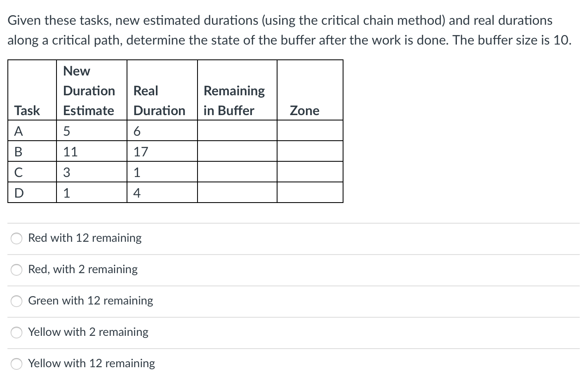Click the Task C row label
Image resolution: width=588 pixels, height=387 pixels.
click(x=18, y=172)
